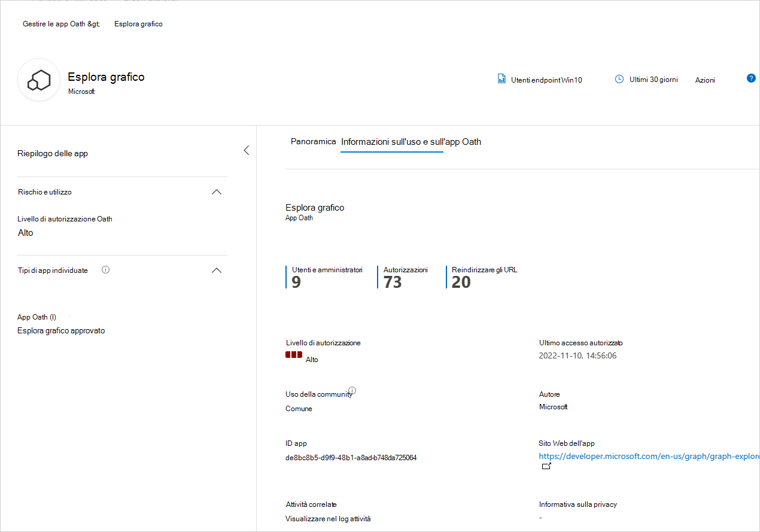Viewport: 760px width, 532px height.
Task: Click the Esplora grafico hexagon app logo
Action: click(39, 80)
